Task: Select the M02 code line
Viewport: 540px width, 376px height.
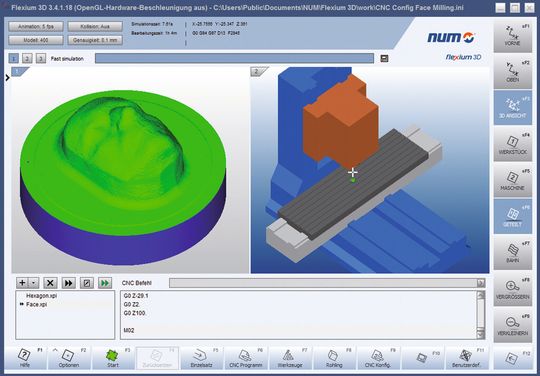Action: (x=129, y=330)
